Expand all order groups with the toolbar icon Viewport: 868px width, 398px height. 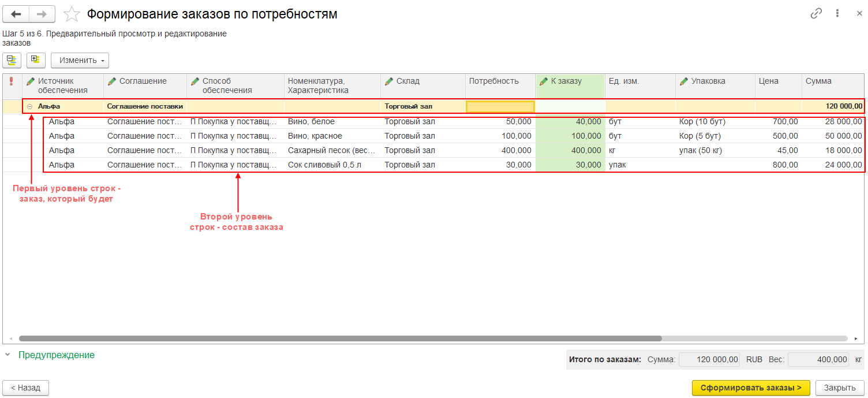[36, 60]
